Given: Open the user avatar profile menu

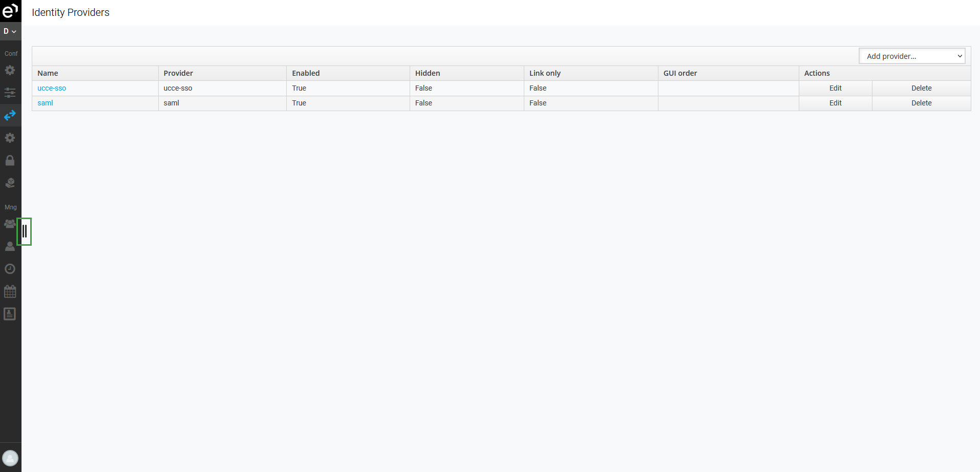Looking at the screenshot, I should click(10, 458).
